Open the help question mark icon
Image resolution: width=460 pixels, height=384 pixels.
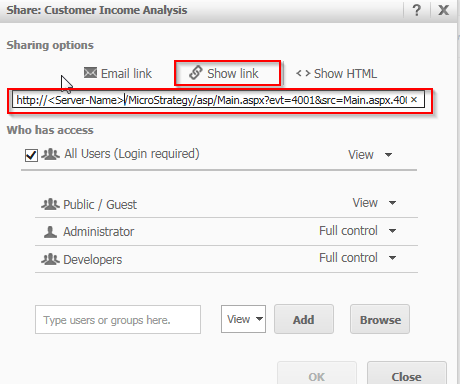coord(417,10)
